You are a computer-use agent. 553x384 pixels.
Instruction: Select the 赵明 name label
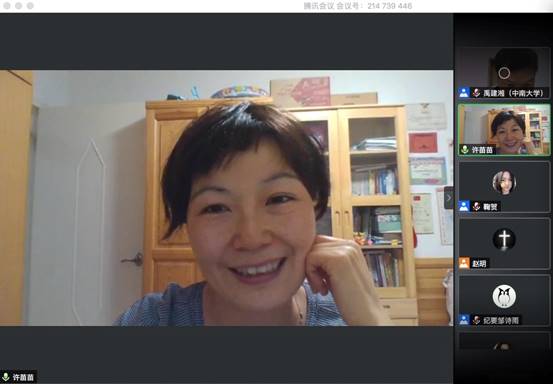[x=479, y=263]
